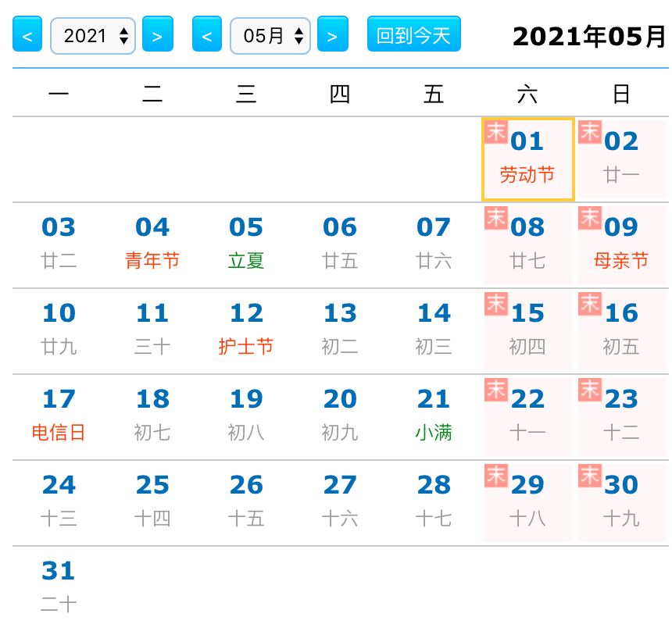Select May 01 劳动节 date
The width and height of the screenshot is (672, 642).
(x=527, y=159)
